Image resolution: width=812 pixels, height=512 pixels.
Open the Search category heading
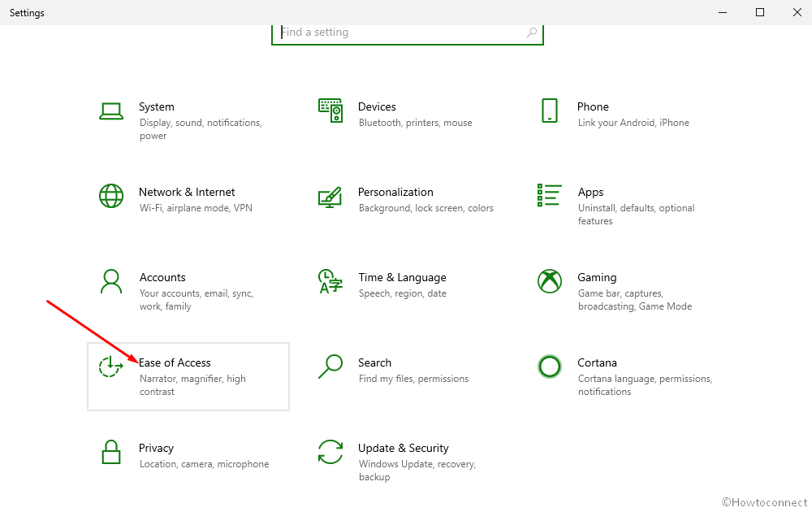375,362
